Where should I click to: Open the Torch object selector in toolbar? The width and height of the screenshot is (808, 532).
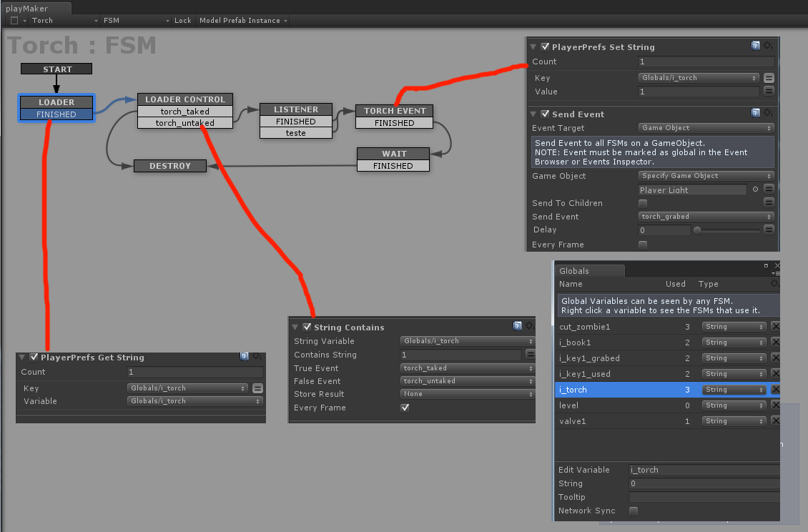pyautogui.click(x=64, y=21)
